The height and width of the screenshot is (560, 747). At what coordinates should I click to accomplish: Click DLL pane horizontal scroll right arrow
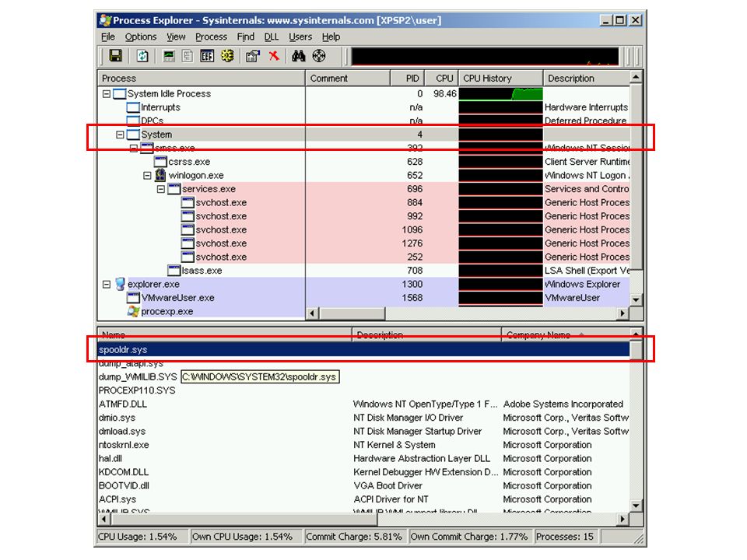622,519
